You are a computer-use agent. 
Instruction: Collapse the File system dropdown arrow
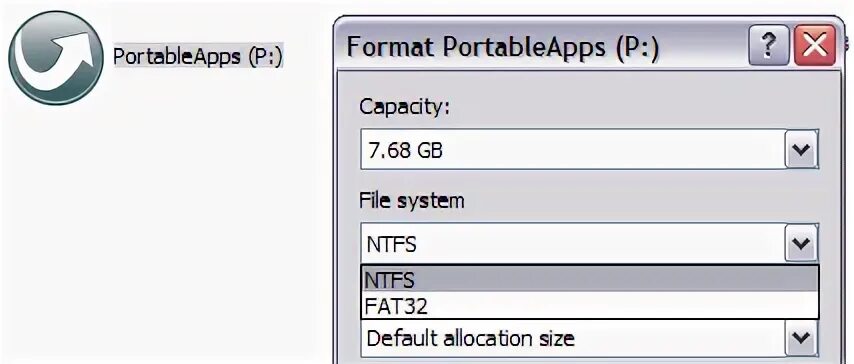pyautogui.click(x=801, y=243)
